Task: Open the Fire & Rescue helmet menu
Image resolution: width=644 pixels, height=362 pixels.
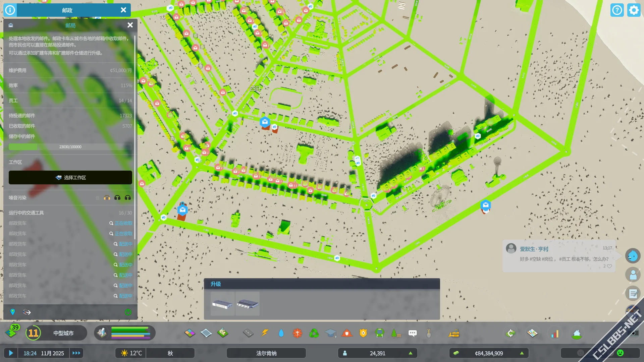Action: (x=347, y=333)
